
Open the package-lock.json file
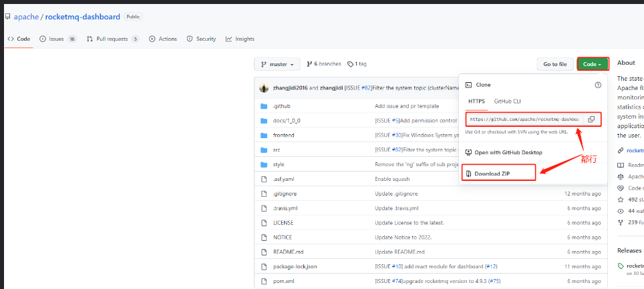[295, 266]
